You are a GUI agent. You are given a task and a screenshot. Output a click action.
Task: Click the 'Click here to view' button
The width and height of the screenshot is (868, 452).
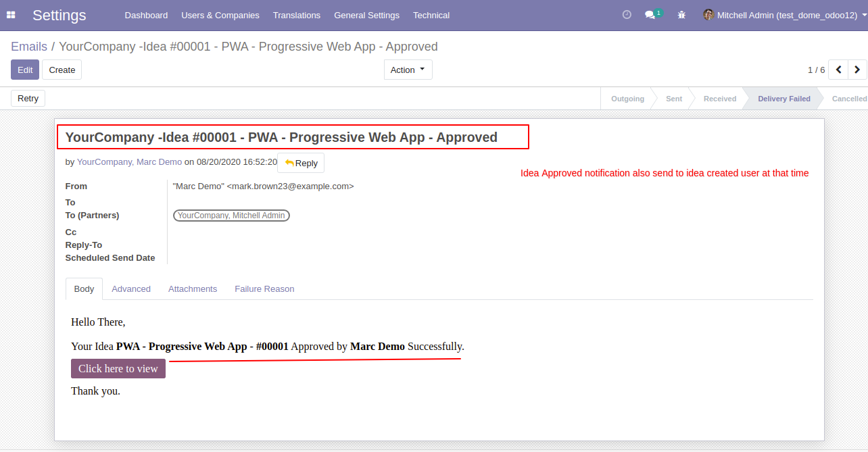118,369
